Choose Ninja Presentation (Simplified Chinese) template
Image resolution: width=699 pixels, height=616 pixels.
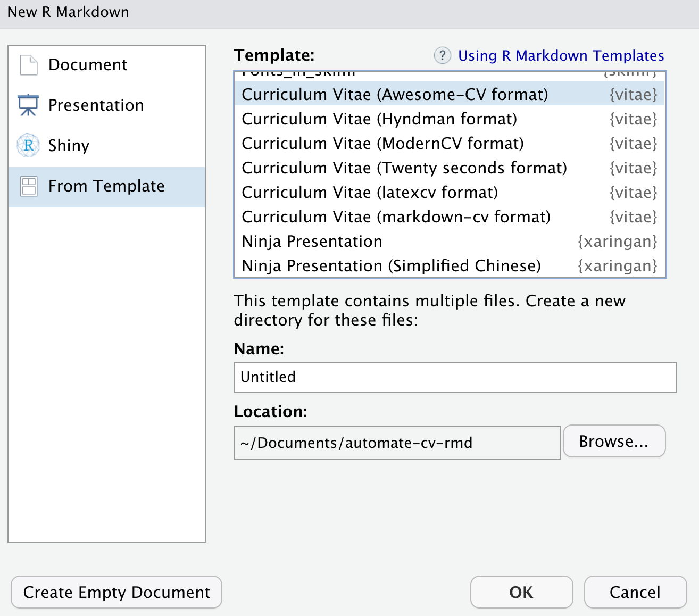[391, 266]
